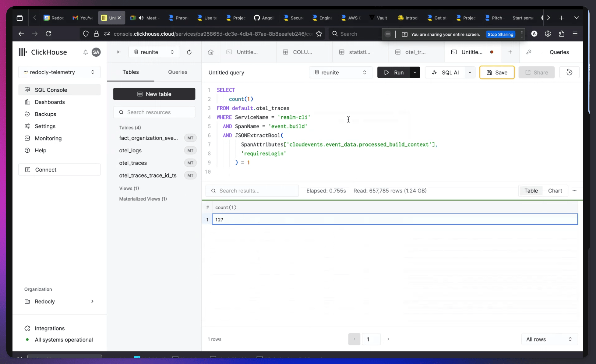Expand the Run button options arrow
Screen dimensions: 596x364
[415, 72]
